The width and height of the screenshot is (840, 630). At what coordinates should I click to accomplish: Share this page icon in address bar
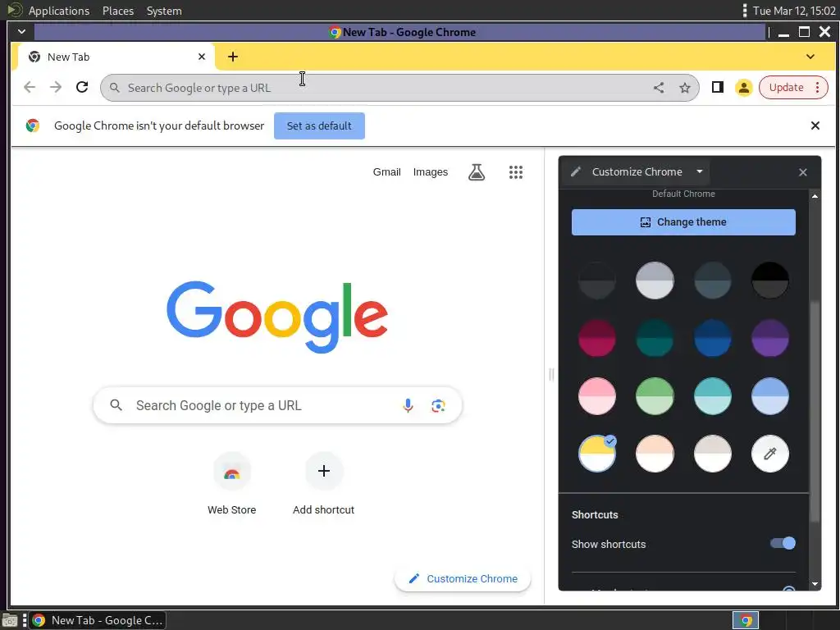[659, 88]
